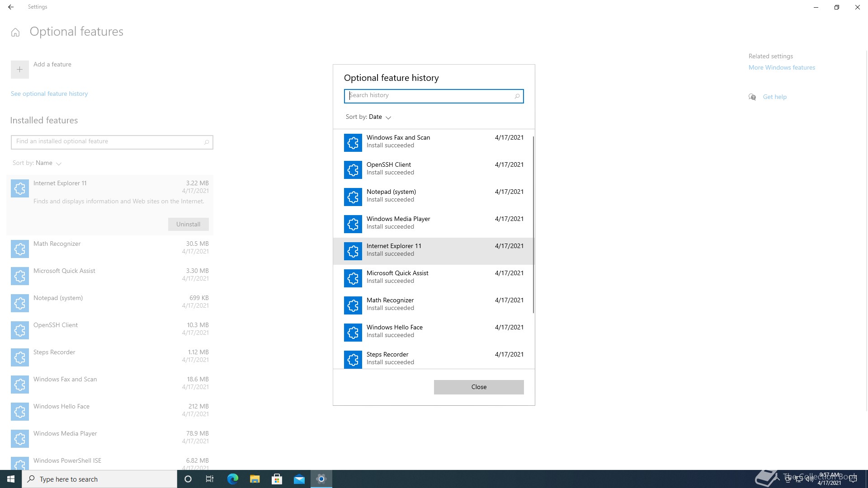Click the Add a feature label
This screenshot has width=868, height=488.
(52, 65)
